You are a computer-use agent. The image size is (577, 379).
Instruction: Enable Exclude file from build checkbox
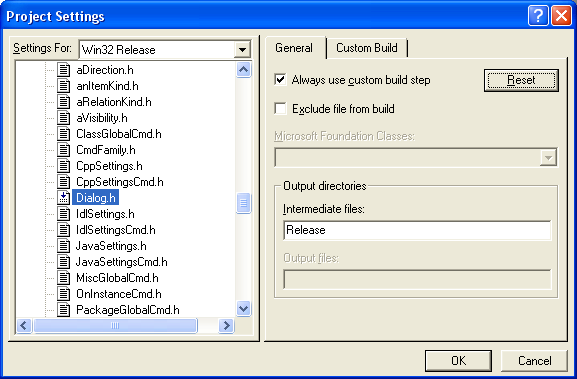pos(280,109)
